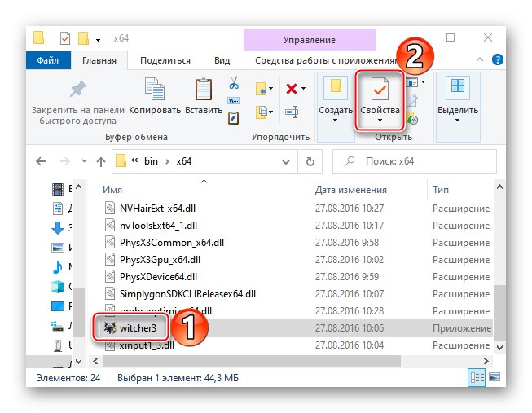Click the Cut scissors icon
This screenshot has width=532, height=413.
234,82
